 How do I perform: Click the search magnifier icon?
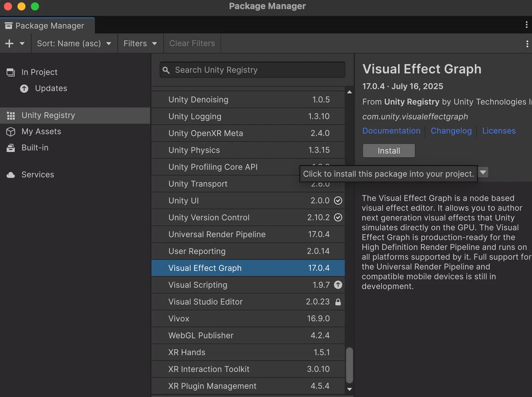click(x=166, y=70)
